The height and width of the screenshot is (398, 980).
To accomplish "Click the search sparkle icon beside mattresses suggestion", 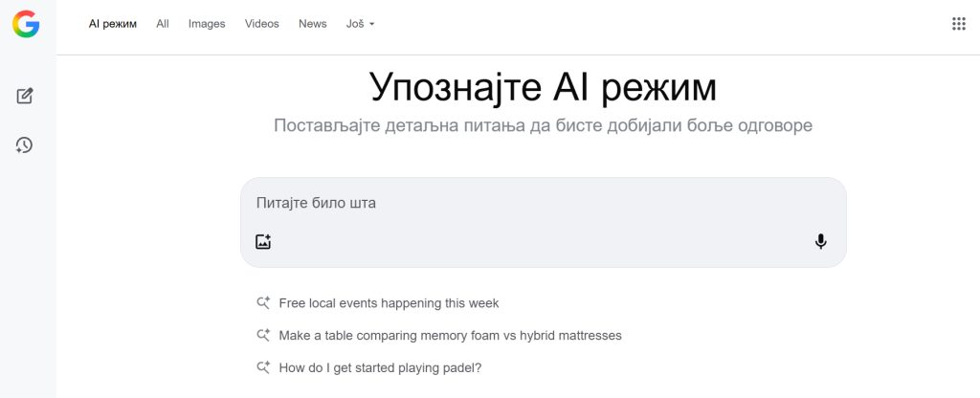I will tap(263, 336).
